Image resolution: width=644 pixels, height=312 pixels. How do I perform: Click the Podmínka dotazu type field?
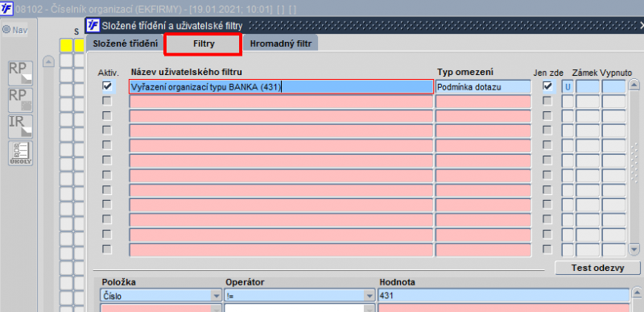click(x=483, y=87)
